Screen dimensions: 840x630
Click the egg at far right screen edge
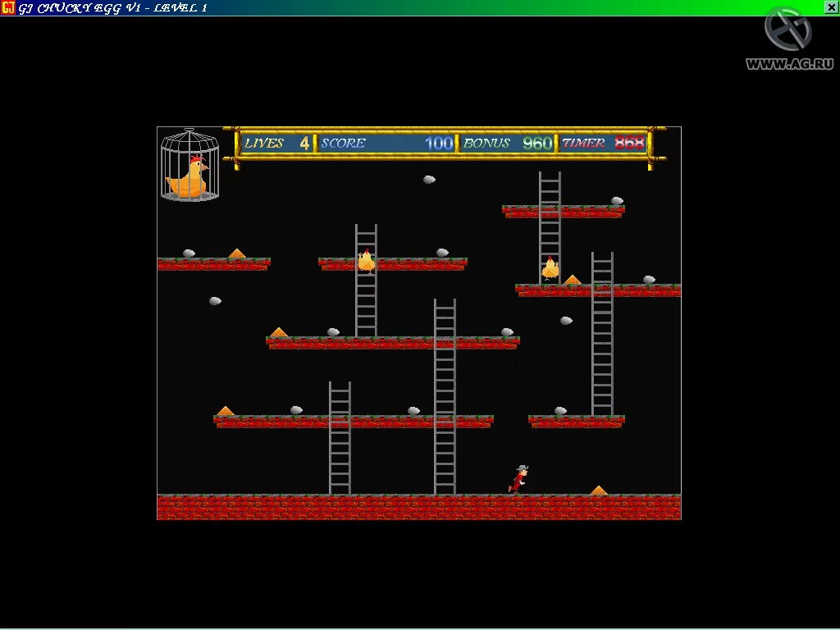[649, 279]
